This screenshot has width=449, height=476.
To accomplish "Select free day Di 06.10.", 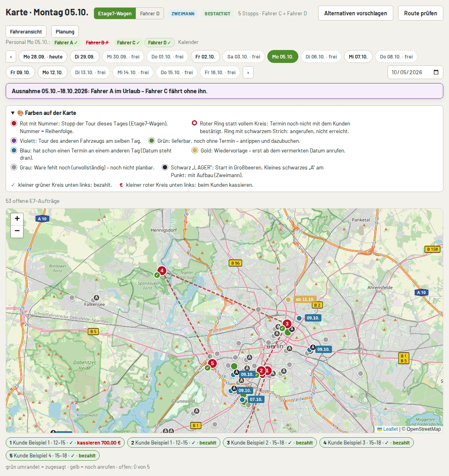I will coord(321,57).
